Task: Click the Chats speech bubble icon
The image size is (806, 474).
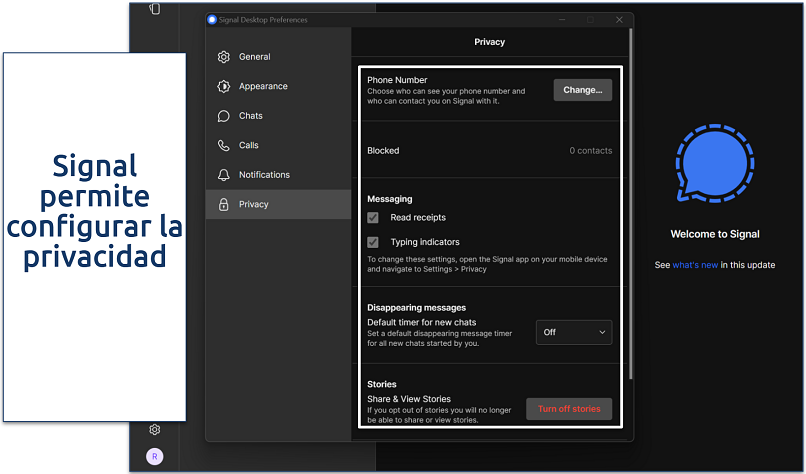Action: 224,116
